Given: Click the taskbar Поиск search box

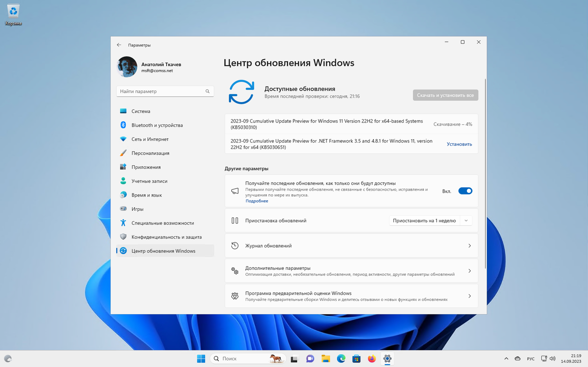Looking at the screenshot, I should (x=248, y=359).
